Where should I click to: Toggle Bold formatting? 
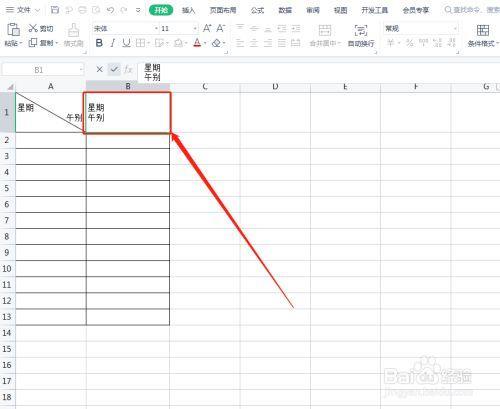[x=99, y=43]
